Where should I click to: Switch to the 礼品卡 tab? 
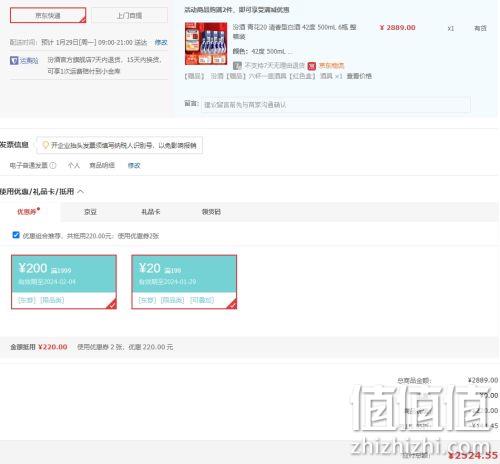pos(151,212)
